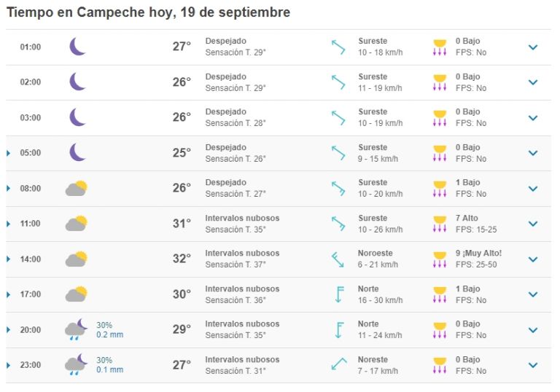Click the 9 ¡Muy Alto! UV label
This screenshot has width=560, height=392.
coord(478,253)
